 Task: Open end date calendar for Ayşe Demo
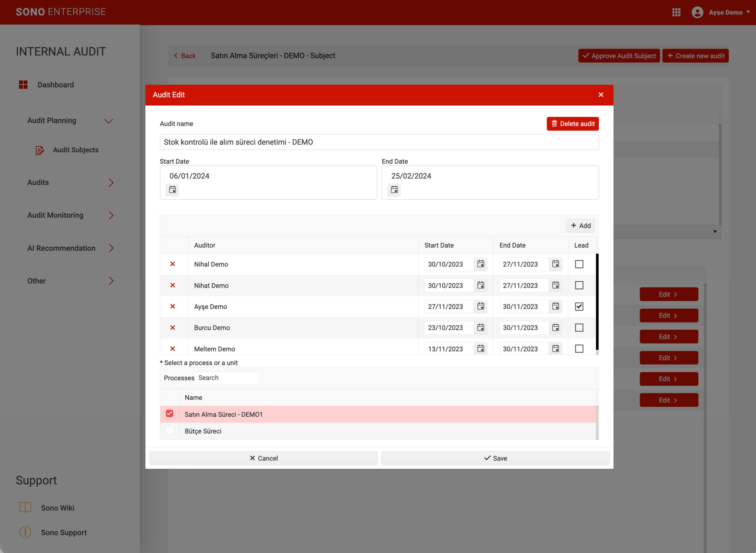pos(556,306)
